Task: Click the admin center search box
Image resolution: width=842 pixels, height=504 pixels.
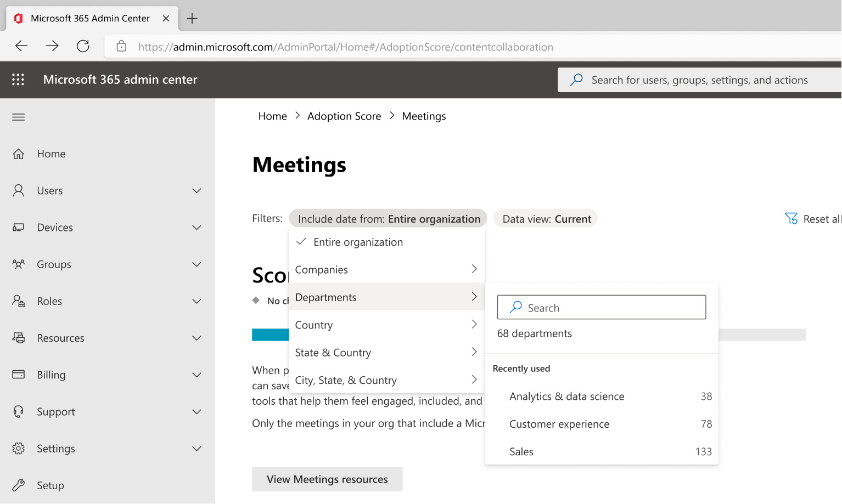Action: click(700, 80)
